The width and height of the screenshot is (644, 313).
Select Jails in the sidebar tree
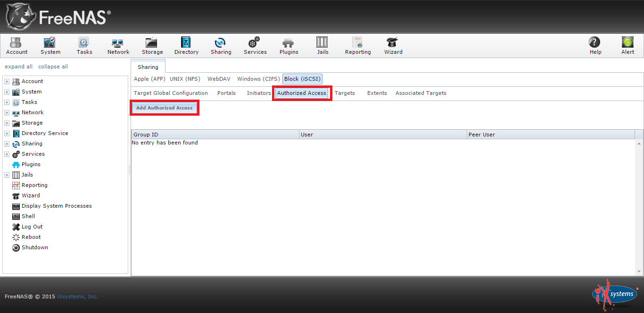click(x=27, y=175)
